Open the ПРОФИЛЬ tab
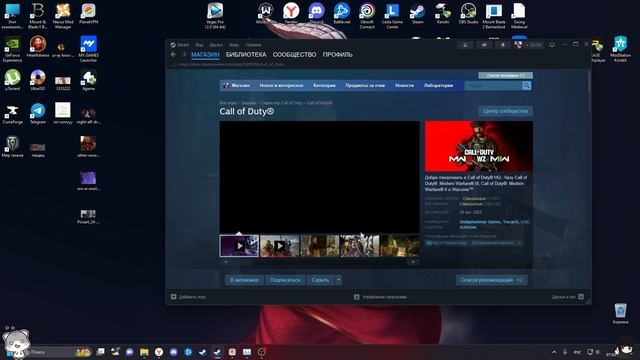This screenshot has height=360, width=640. point(338,55)
